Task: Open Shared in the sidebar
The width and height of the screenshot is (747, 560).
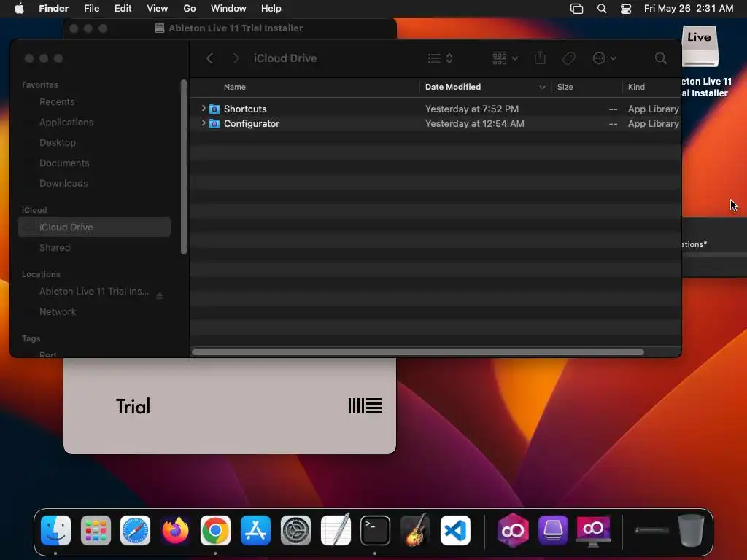Action: click(x=54, y=247)
